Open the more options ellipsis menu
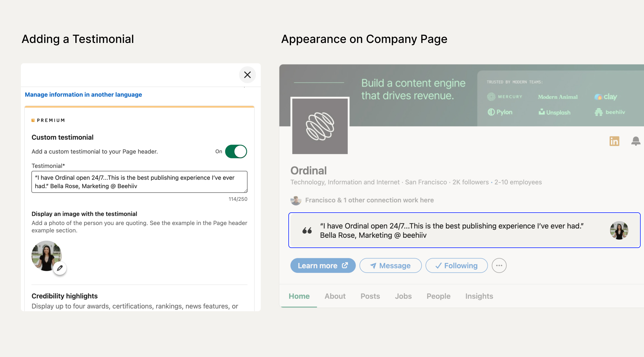Viewport: 644px width, 357px height. pyautogui.click(x=499, y=265)
